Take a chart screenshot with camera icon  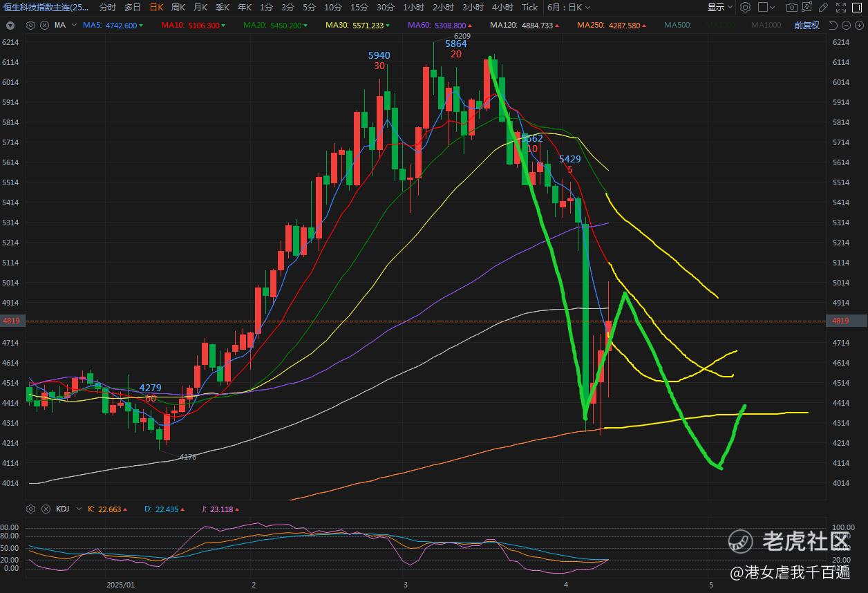coord(792,8)
